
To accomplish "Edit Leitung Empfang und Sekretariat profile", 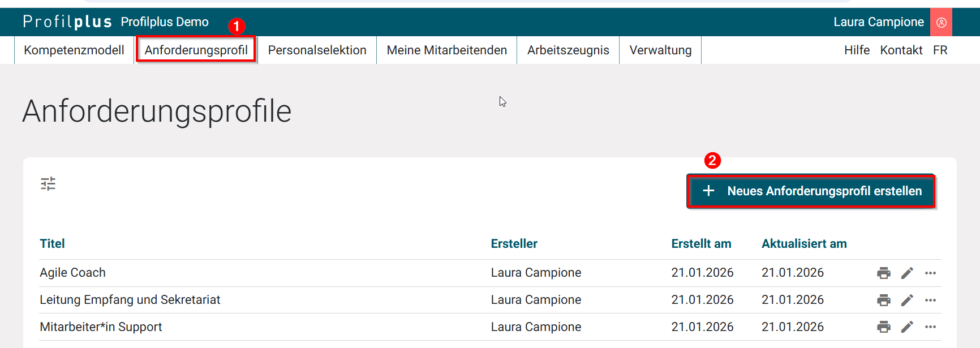I will [x=908, y=300].
